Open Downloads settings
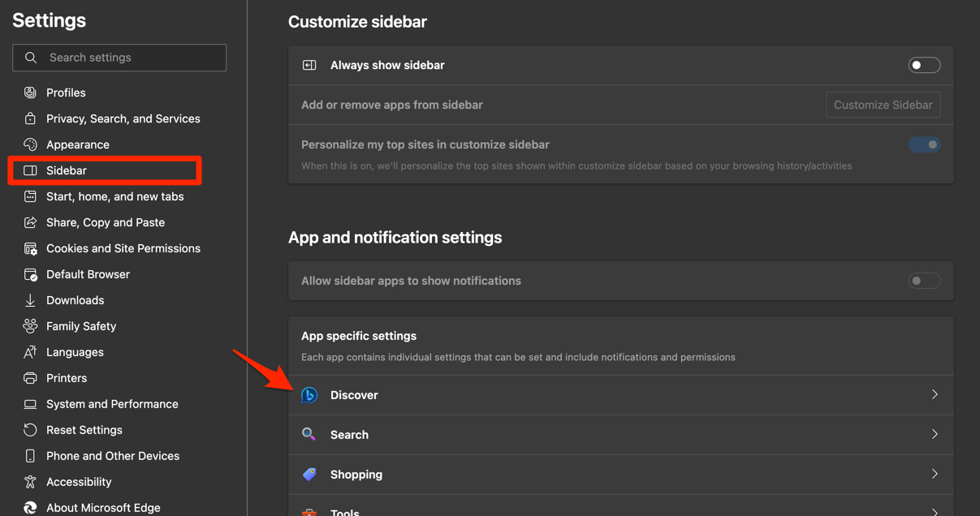This screenshot has width=980, height=516. point(75,300)
